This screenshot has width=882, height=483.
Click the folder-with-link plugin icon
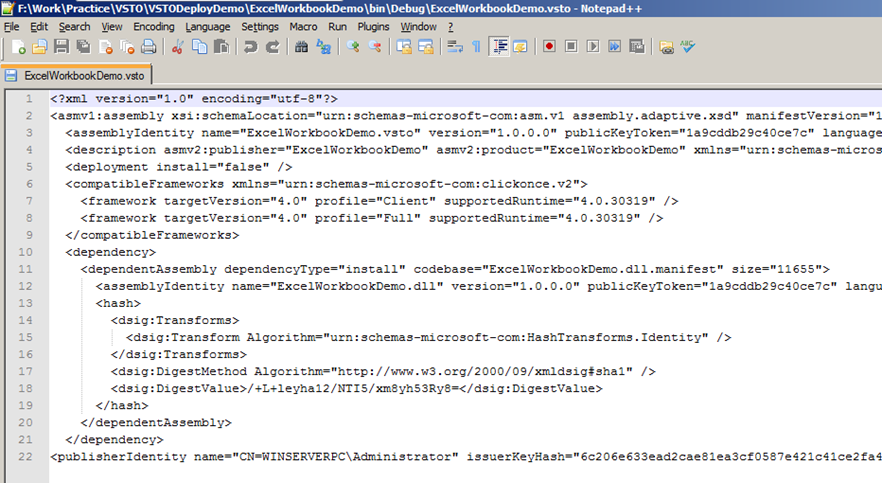pyautogui.click(x=667, y=47)
